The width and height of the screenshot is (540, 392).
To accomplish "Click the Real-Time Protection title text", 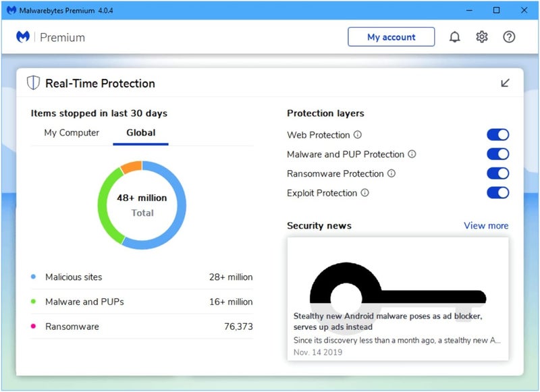I will [x=100, y=83].
